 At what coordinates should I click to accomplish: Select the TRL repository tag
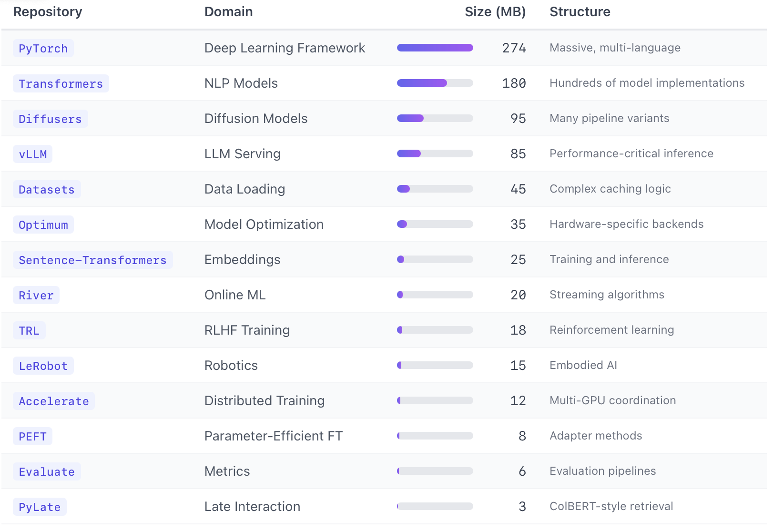click(29, 330)
